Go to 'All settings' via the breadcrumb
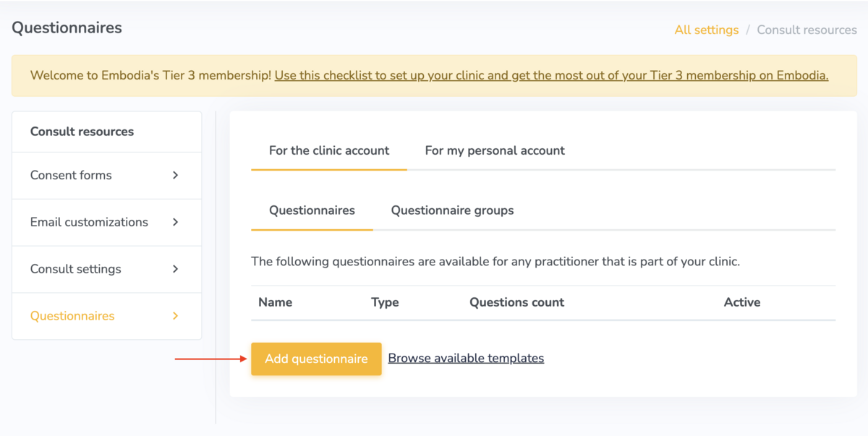The height and width of the screenshot is (436, 868). point(706,30)
